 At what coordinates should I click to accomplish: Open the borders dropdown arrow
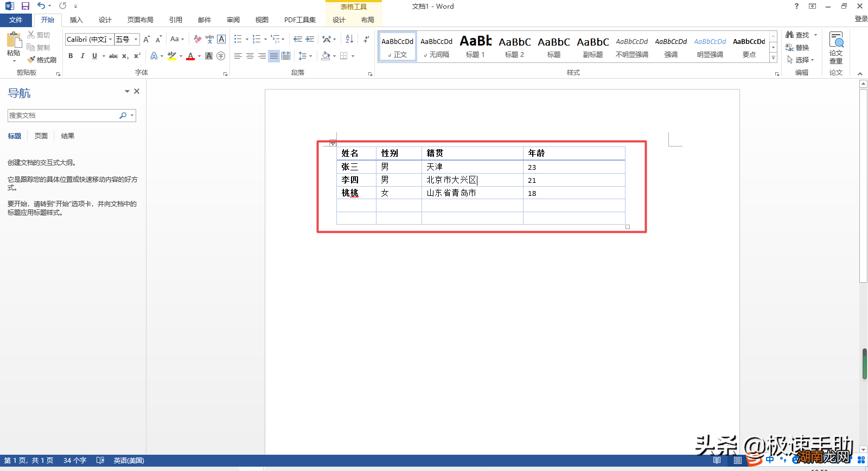pyautogui.click(x=353, y=56)
